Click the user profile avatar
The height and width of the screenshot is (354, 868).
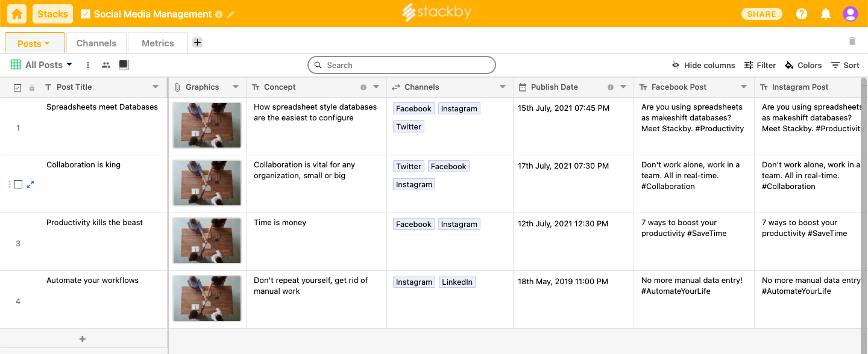click(851, 14)
